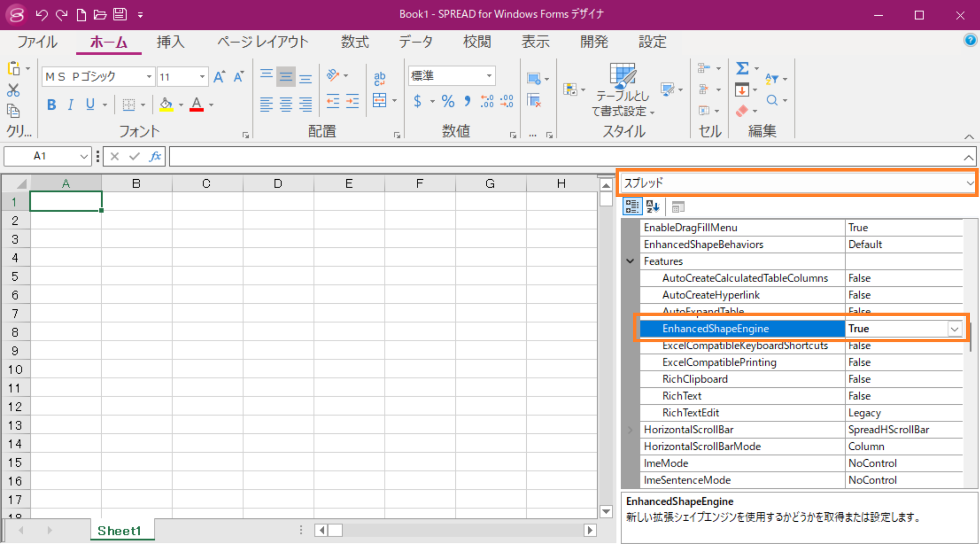980x544 pixels.
Task: Switch to the 挿入 tab
Action: click(x=170, y=41)
